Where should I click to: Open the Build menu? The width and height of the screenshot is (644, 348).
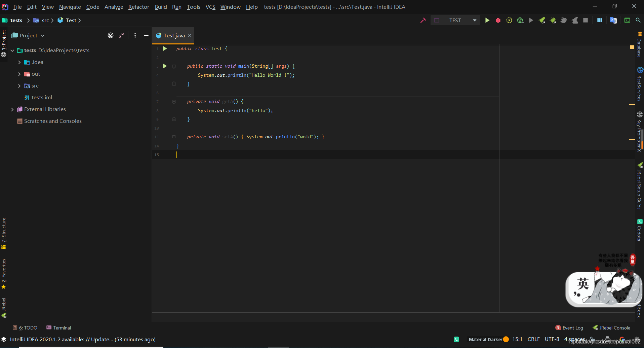tap(161, 7)
